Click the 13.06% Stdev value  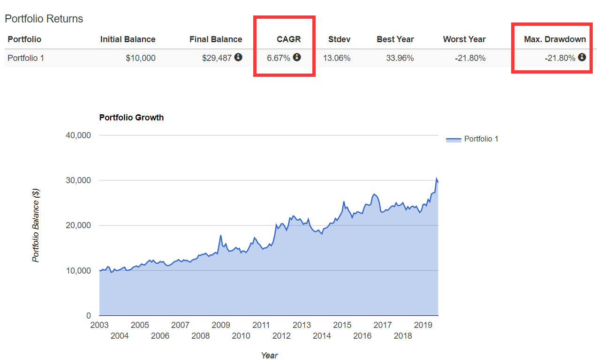tap(336, 58)
